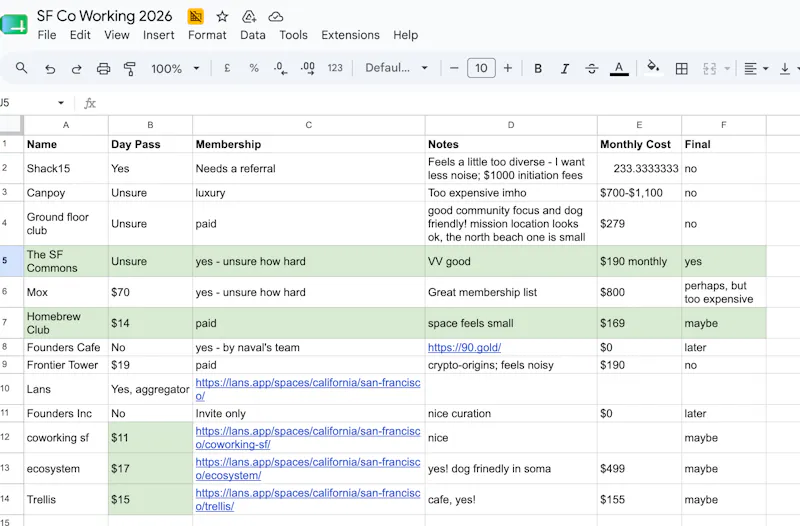Undo the last action

pos(50,68)
